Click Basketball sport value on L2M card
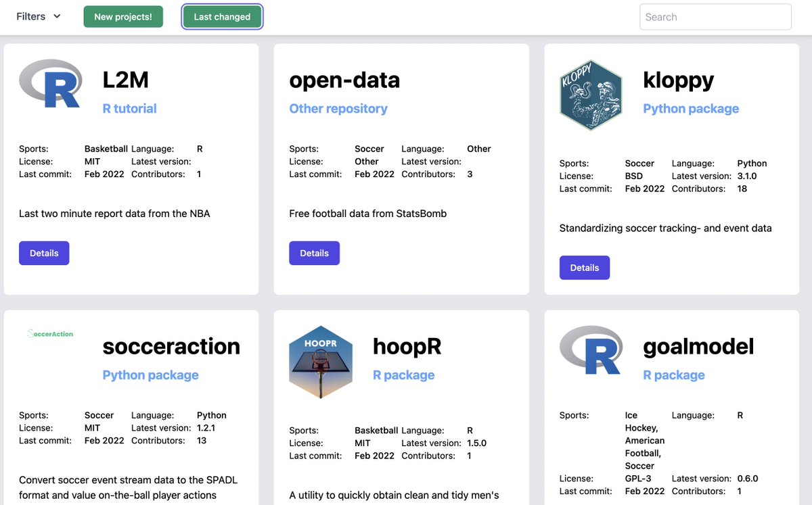Viewport: 812px width, 505px height. [106, 149]
